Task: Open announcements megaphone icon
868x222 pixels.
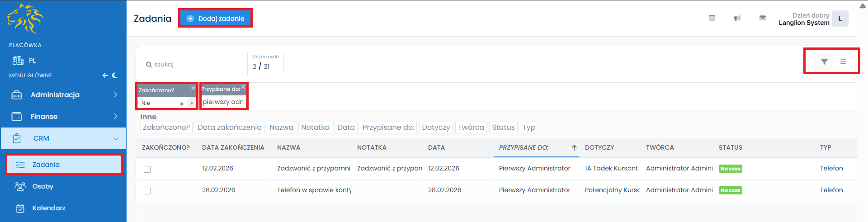Action: 737,18
